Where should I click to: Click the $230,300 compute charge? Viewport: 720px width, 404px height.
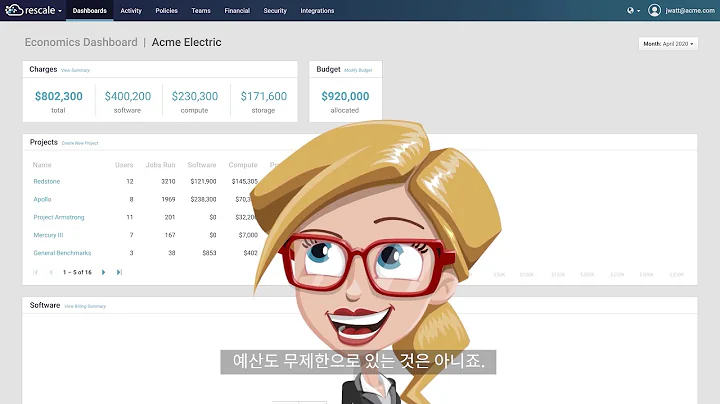click(195, 96)
